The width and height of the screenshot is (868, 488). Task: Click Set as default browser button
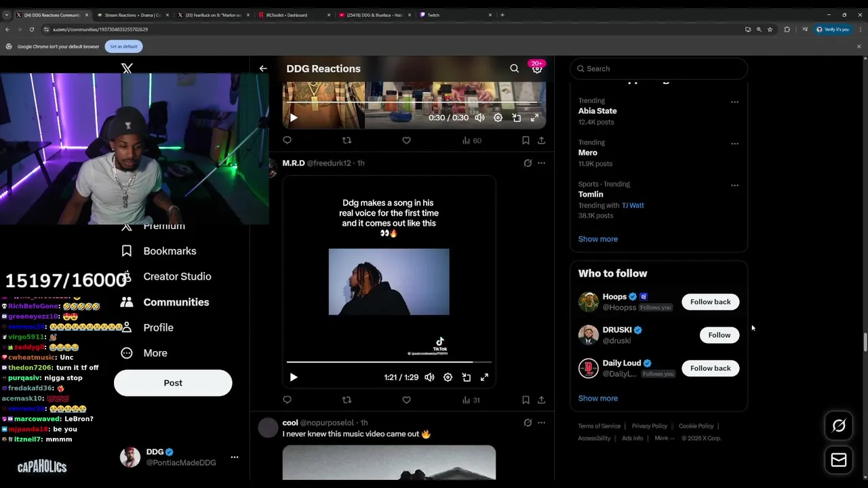[x=123, y=46]
